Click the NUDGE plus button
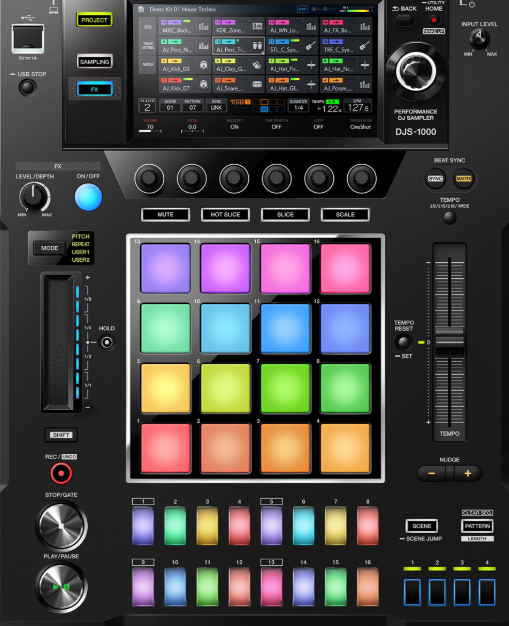509x626 pixels. (468, 473)
